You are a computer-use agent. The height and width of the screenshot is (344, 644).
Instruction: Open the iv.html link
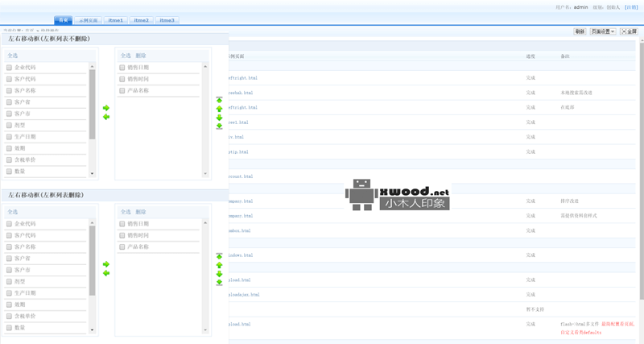click(x=237, y=137)
